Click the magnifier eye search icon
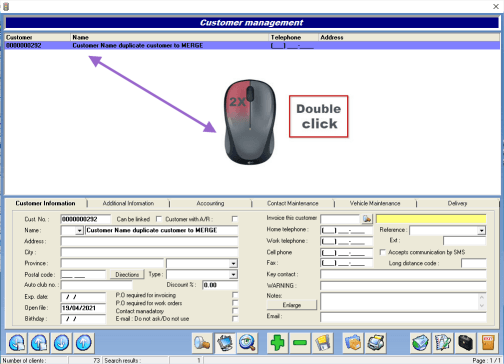Viewport: 504px width, 364px height. (247, 343)
